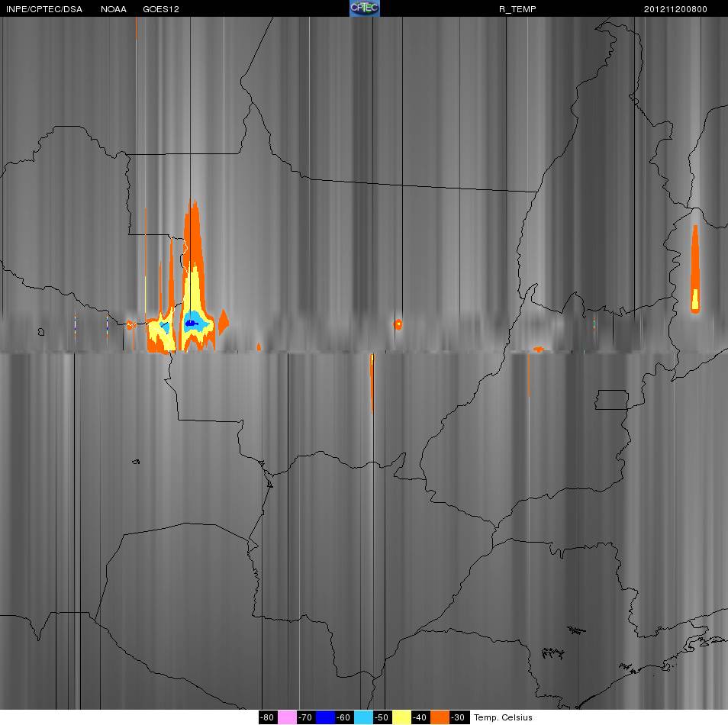This screenshot has width=728, height=725.
Task: Click the 201211200800 timestamp
Action: [x=675, y=9]
